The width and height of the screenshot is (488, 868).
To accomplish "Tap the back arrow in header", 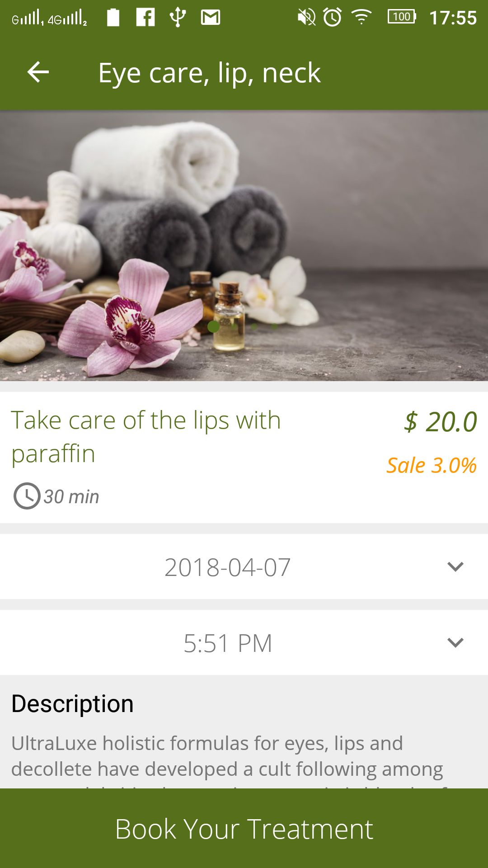I will (x=38, y=72).
